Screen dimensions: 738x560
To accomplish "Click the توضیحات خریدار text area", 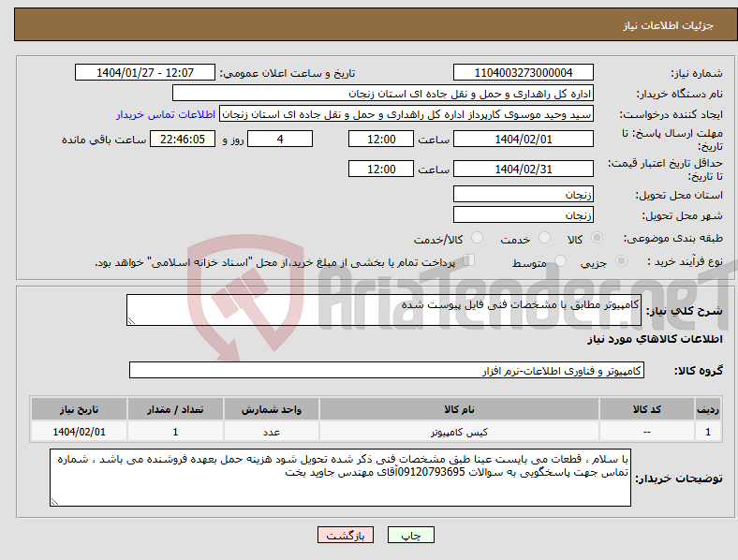I will (340, 478).
